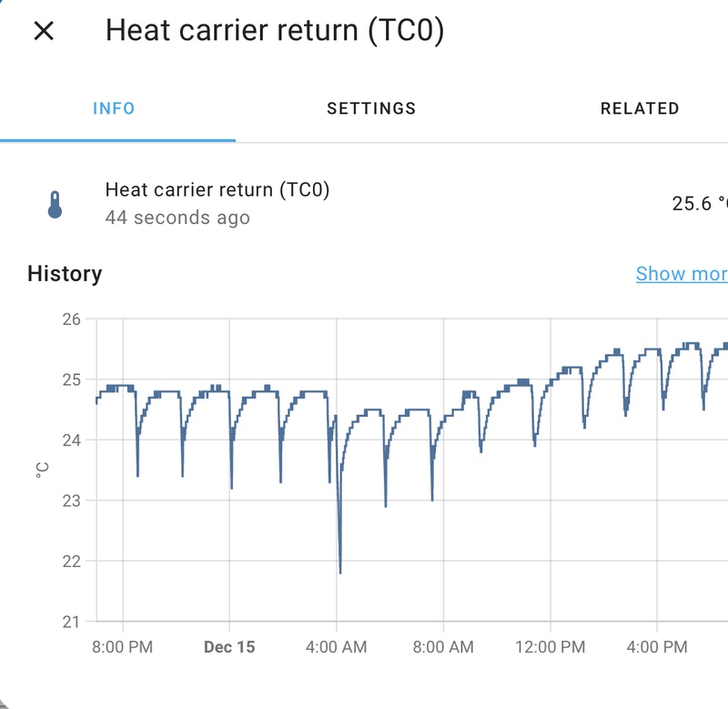Click the 4:00 AM time axis label
The height and width of the screenshot is (709, 728).
pyautogui.click(x=337, y=647)
